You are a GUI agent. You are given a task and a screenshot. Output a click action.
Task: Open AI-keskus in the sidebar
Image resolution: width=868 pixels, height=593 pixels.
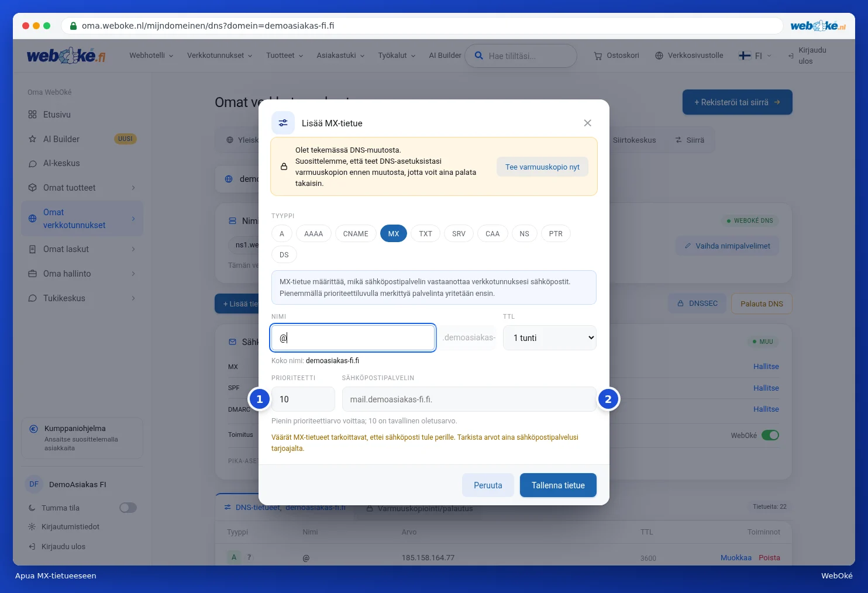click(x=82, y=163)
